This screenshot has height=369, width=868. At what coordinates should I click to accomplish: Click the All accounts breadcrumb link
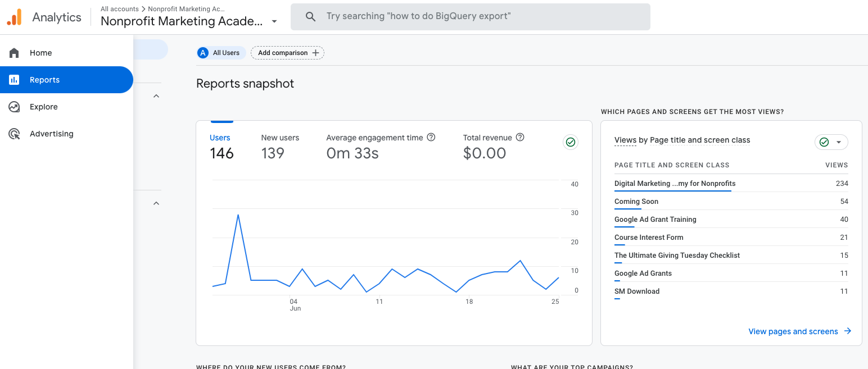[119, 9]
